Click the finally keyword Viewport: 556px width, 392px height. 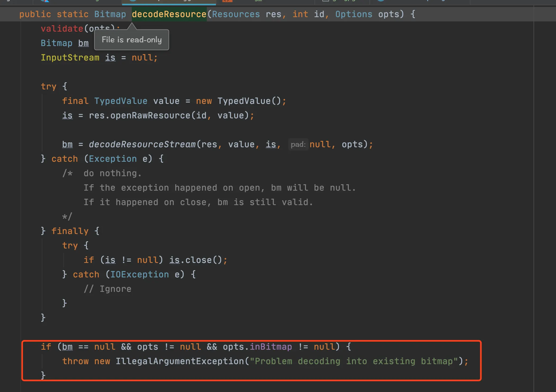70,231
